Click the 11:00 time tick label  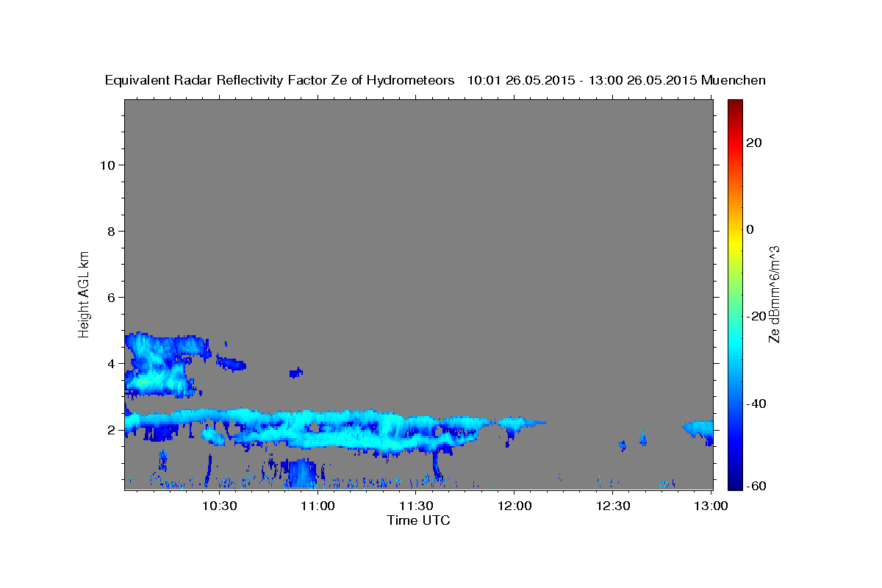pos(318,506)
